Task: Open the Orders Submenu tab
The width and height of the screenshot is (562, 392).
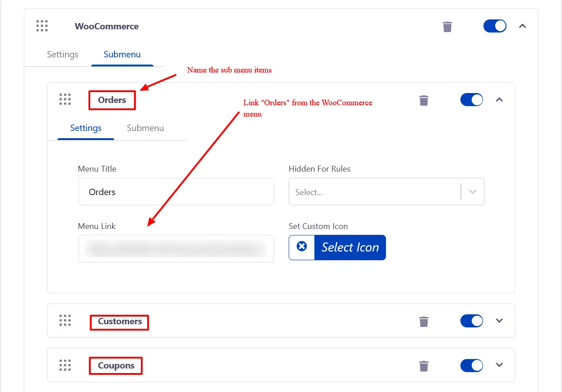Action: tap(145, 128)
